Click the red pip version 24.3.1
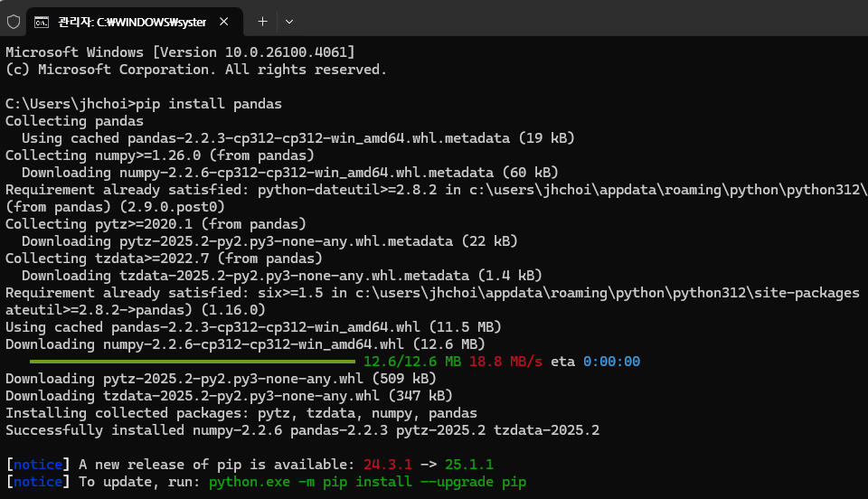Screen dimensions: 868x499 [x=388, y=464]
